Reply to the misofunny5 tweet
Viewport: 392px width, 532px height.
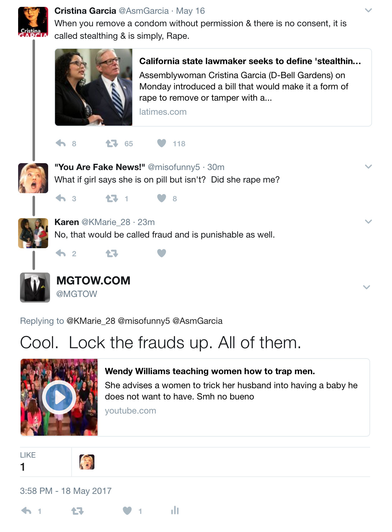tap(61, 198)
